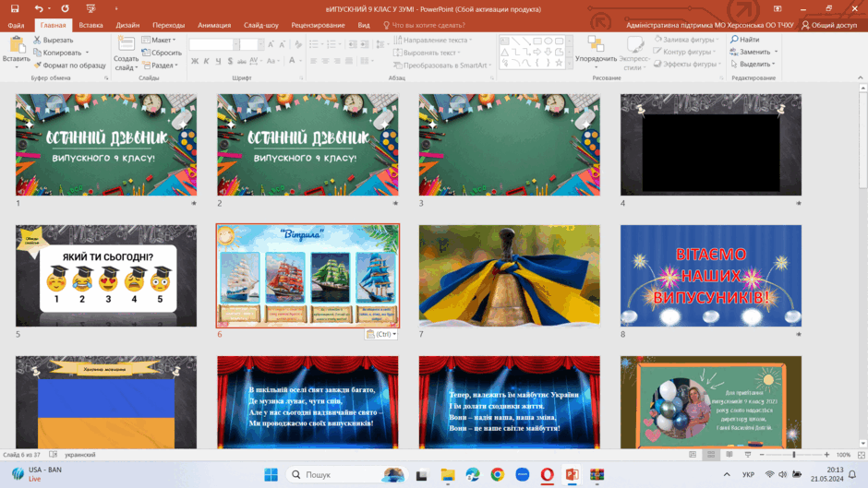This screenshot has width=868, height=488.
Task: Adjust the zoom slider handle
Action: [794, 454]
